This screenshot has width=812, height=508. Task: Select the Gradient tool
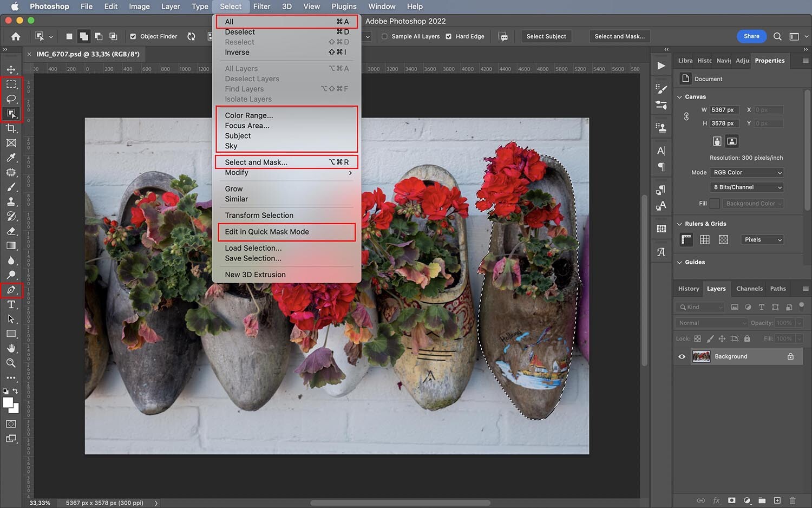[x=11, y=246]
